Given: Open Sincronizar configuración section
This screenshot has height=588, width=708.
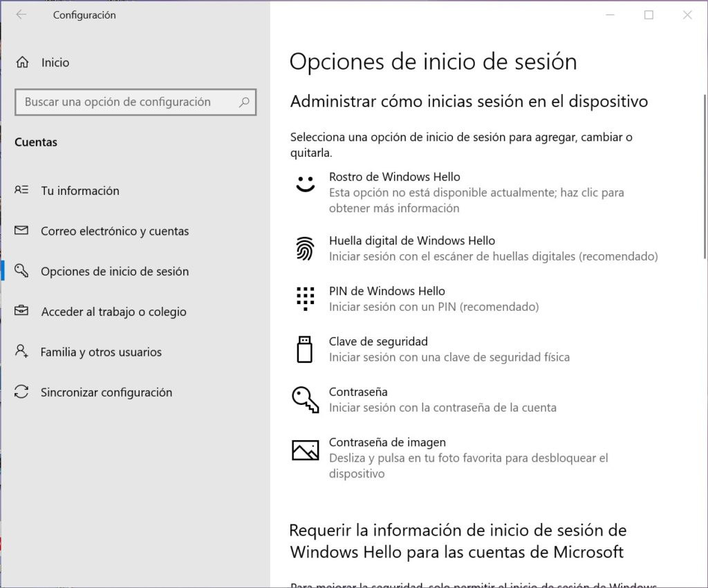Looking at the screenshot, I should point(106,392).
